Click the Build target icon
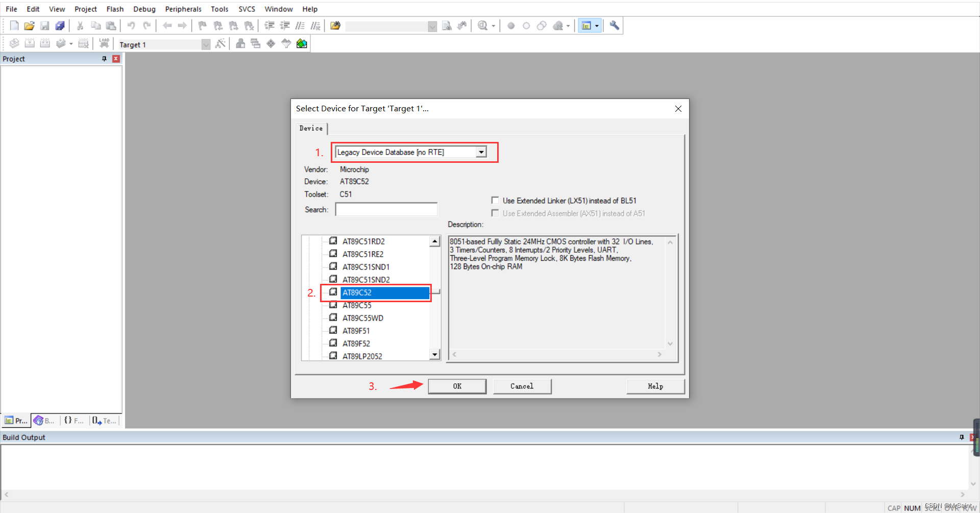 30,43
